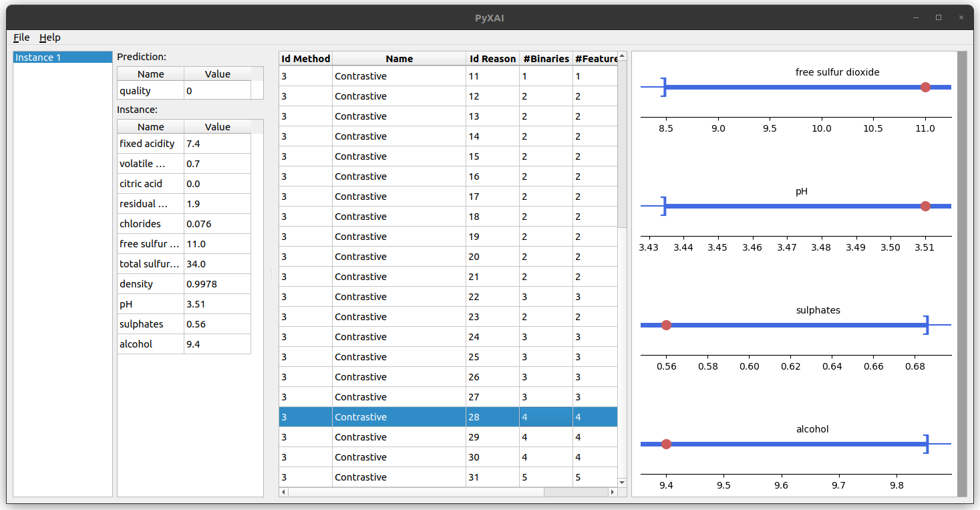
Task: Click the table's scroll up arrow
Action: pos(622,56)
